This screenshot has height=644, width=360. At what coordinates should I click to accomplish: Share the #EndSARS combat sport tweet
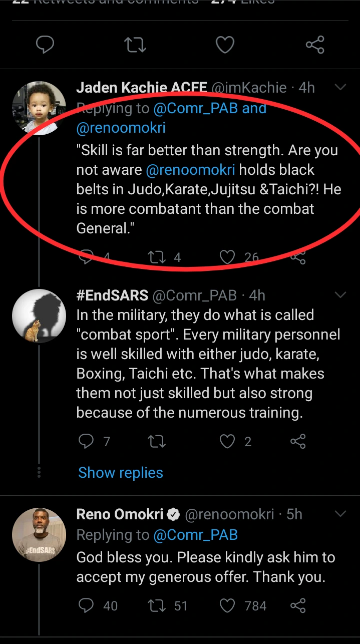pos(298,441)
